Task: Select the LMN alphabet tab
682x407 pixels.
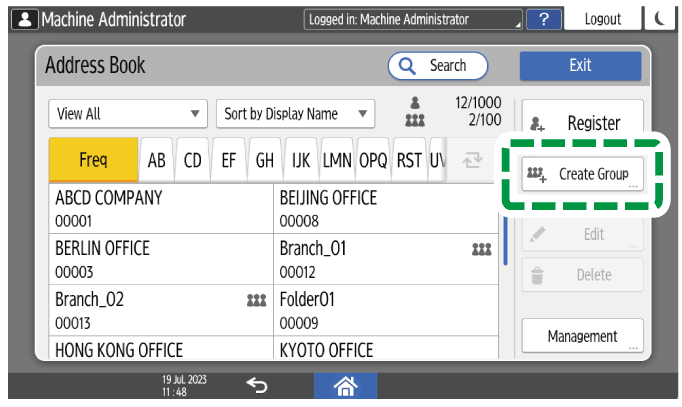Action: coord(336,160)
